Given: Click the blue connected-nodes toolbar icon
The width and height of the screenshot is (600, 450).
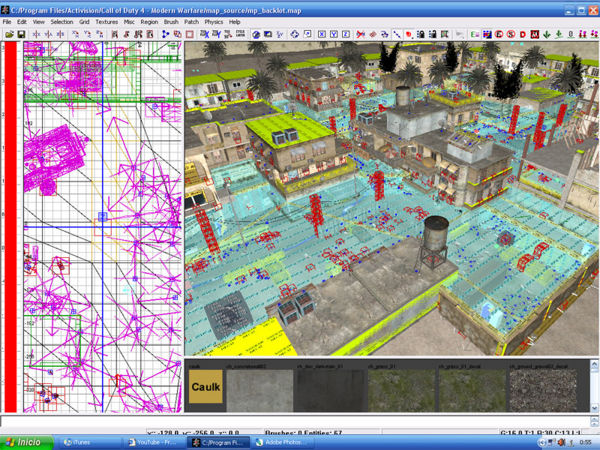Looking at the screenshot, I should tap(165, 34).
